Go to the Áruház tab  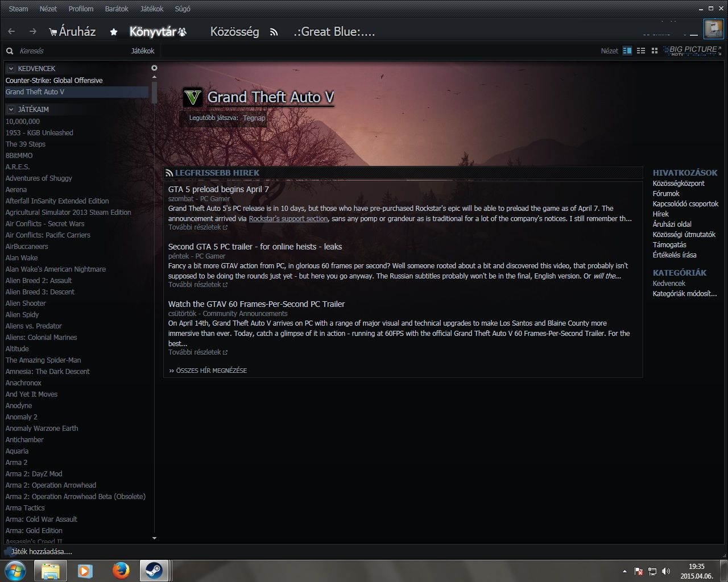tap(77, 32)
